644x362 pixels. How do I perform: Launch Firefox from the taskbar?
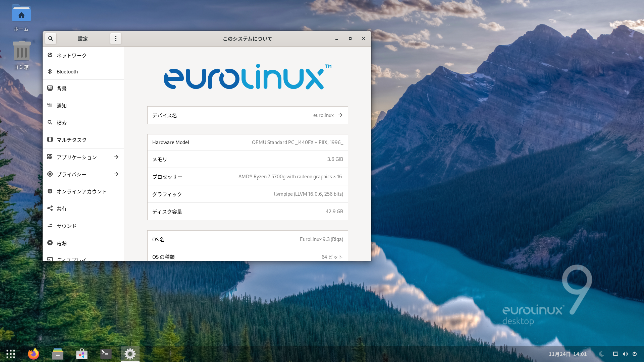click(x=34, y=354)
